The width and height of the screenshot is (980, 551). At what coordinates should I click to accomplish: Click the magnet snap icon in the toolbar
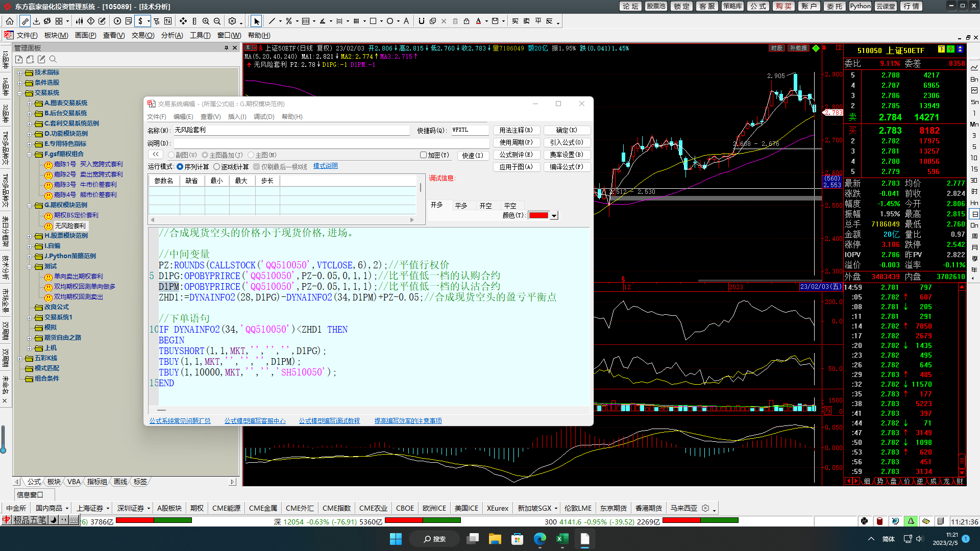pyautogui.click(x=421, y=21)
